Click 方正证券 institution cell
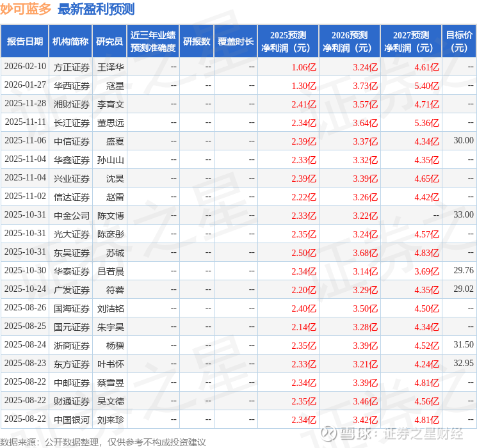 (72, 67)
